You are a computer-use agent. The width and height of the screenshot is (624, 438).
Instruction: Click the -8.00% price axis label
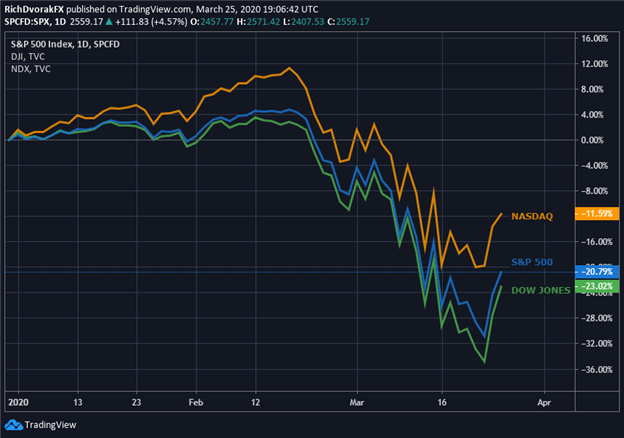point(595,191)
